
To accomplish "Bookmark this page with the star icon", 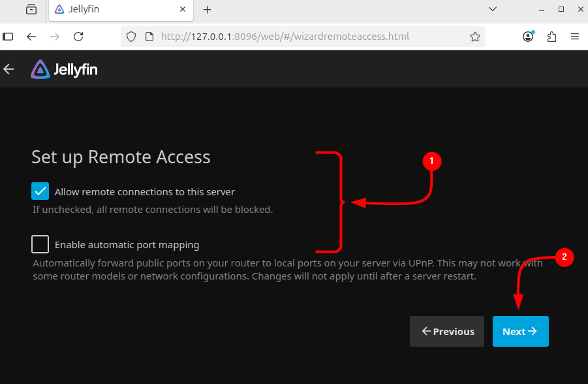I will coord(475,37).
